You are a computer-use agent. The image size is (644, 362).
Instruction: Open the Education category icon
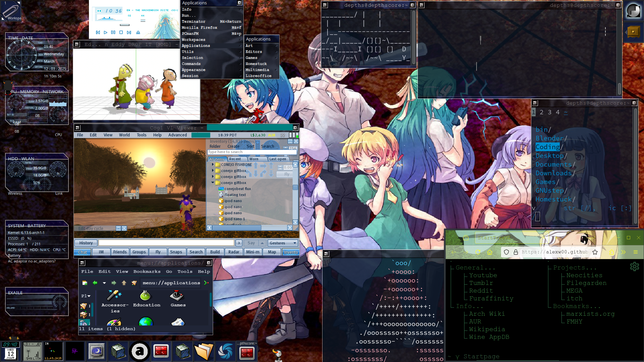(x=145, y=296)
